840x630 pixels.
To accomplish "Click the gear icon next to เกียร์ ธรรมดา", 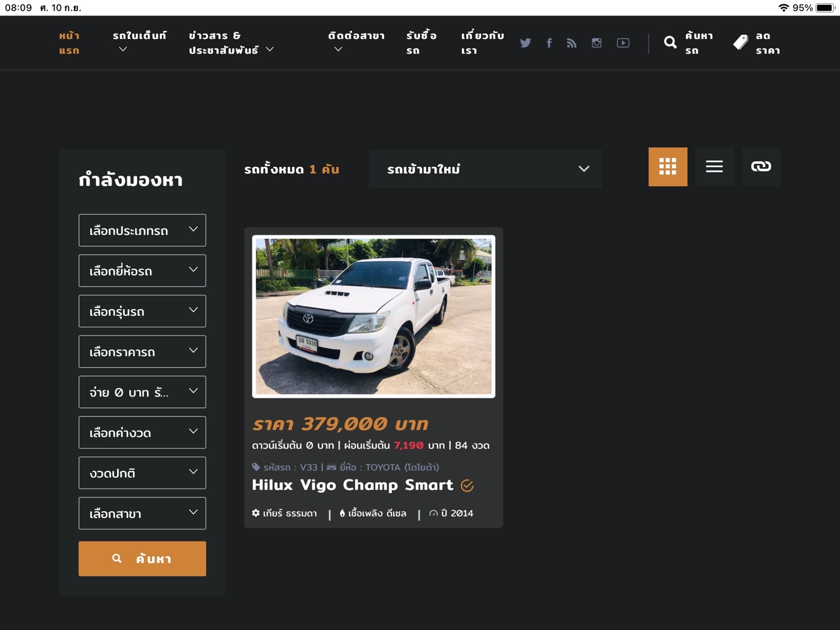I will [x=256, y=513].
